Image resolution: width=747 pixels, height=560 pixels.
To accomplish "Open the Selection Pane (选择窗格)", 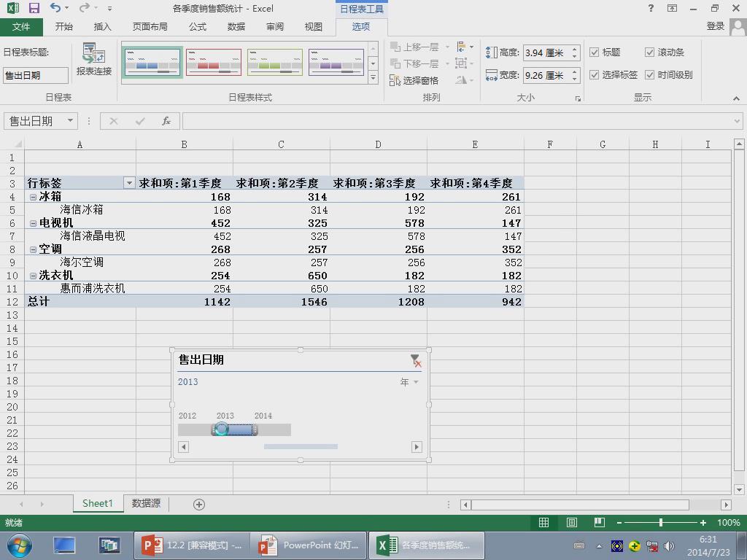I will 414,80.
